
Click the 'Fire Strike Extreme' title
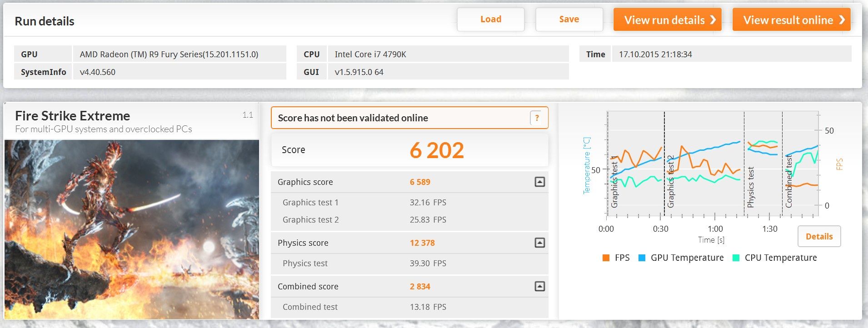click(x=72, y=116)
